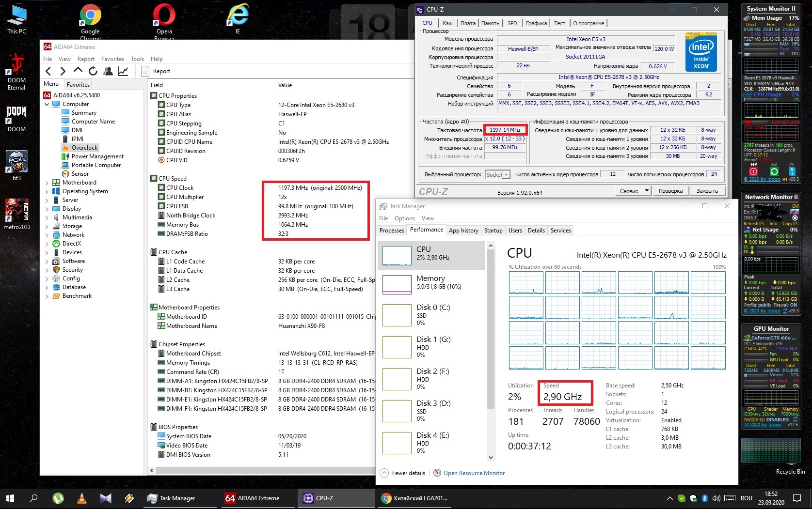812x509 pixels.
Task: Open uTorrent from the taskbar
Action: click(x=58, y=498)
